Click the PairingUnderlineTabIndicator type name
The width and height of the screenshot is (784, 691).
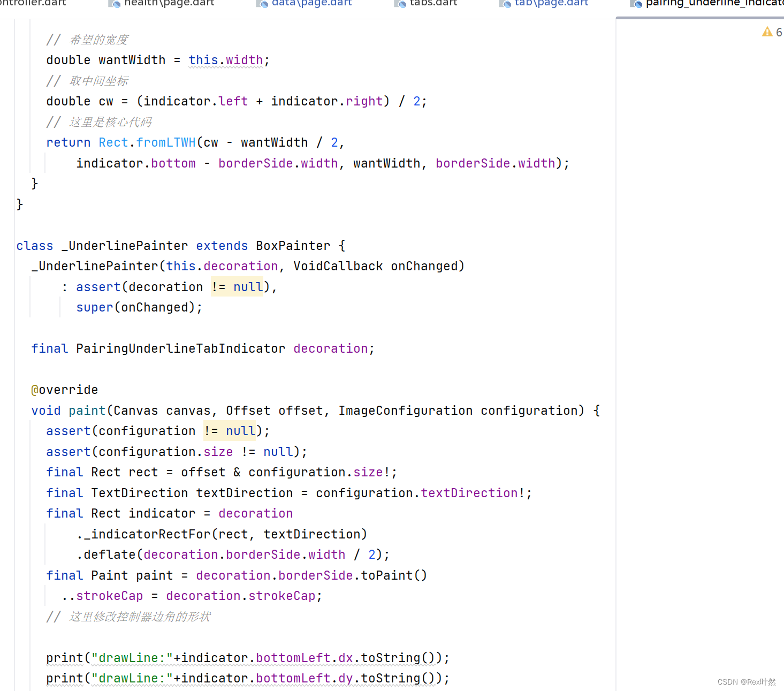(180, 348)
